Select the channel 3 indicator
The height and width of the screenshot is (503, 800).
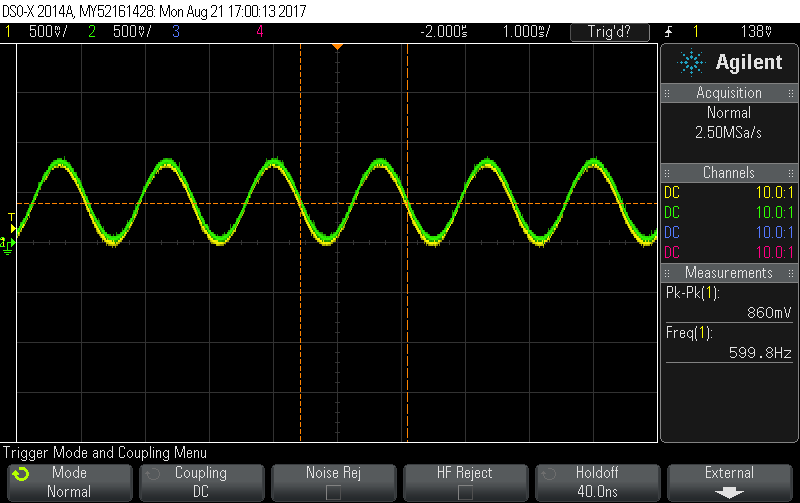pos(176,32)
